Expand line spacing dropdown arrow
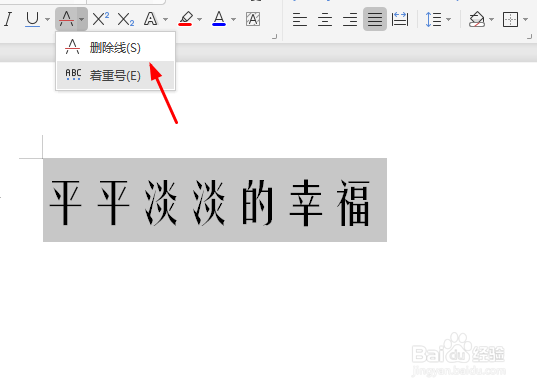The height and width of the screenshot is (390, 537). tap(449, 19)
